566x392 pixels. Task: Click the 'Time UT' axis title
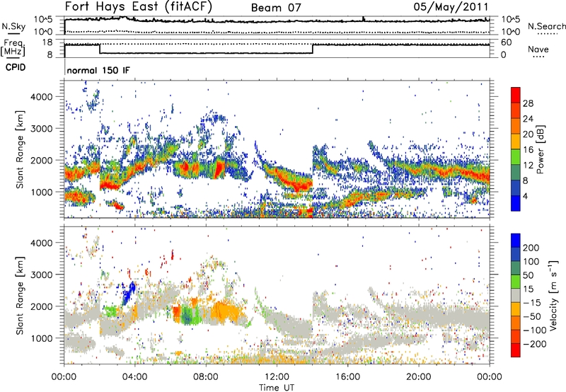(x=277, y=387)
